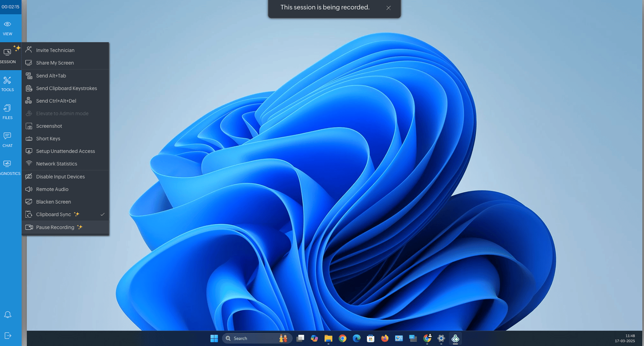Take a Screenshot of the remote screen
Screen dimensions: 644x346
click(x=49, y=126)
